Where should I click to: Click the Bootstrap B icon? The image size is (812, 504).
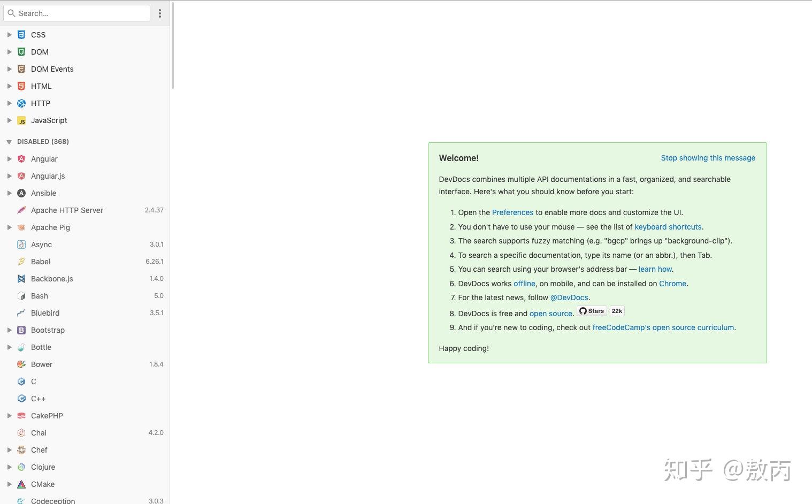(x=21, y=330)
